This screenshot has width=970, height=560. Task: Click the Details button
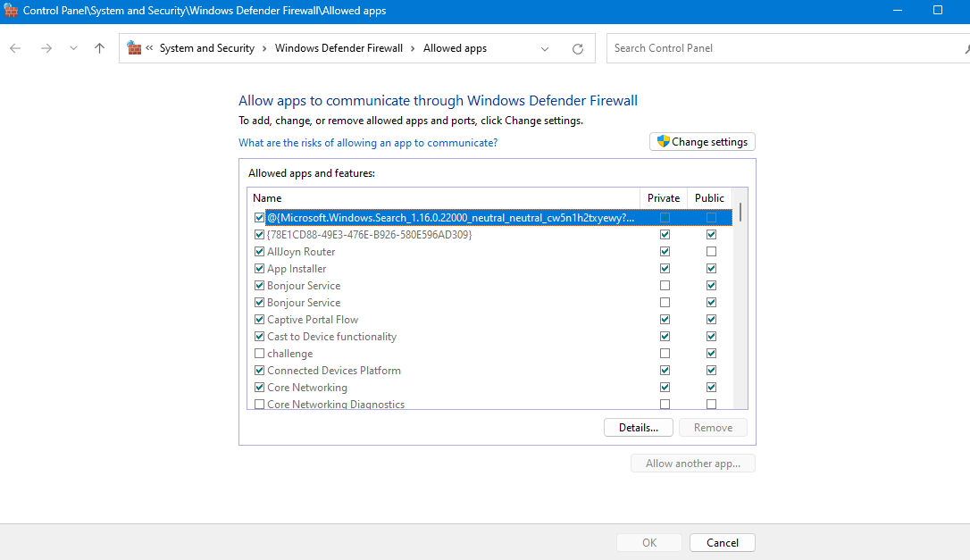tap(638, 427)
